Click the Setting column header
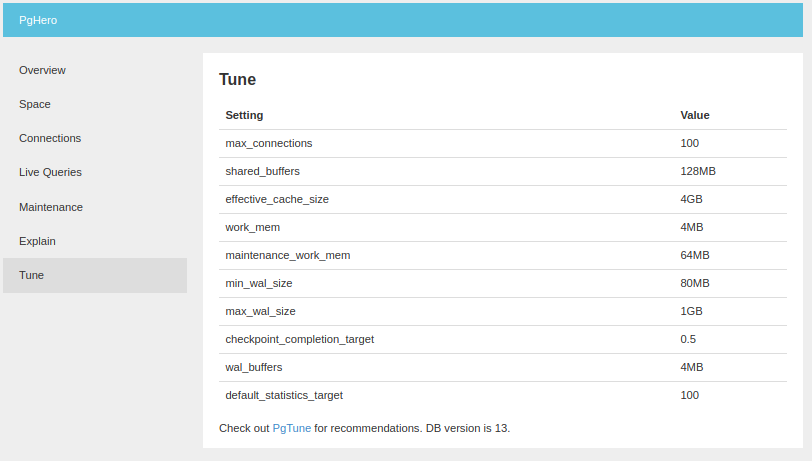Viewport: 812px width, 461px height. 244,115
